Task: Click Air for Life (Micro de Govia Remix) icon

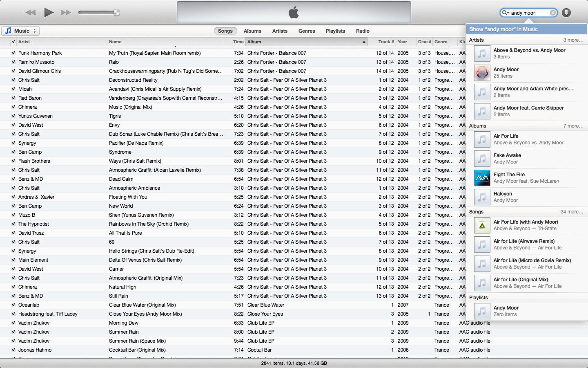Action: [x=482, y=264]
